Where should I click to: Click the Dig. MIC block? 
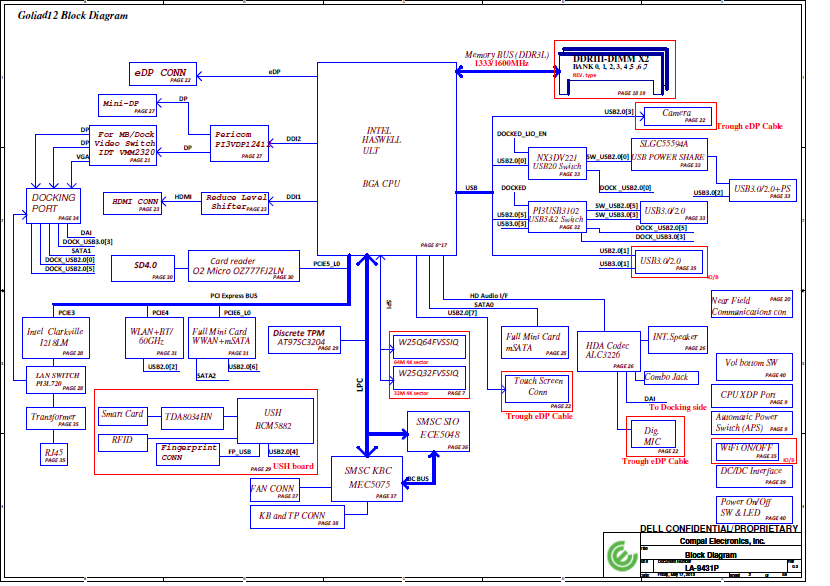pos(655,436)
